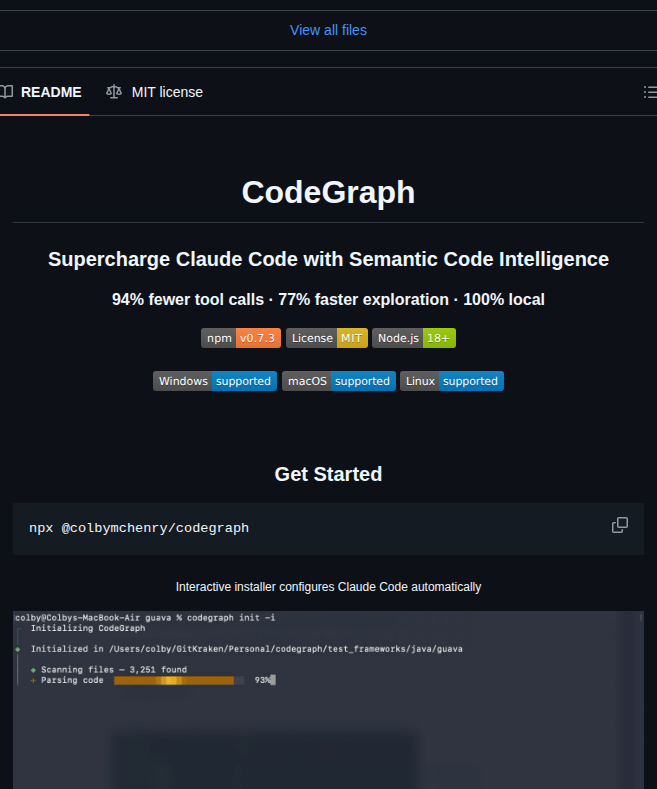Click the Supercharge Claude Code subtitle

(x=328, y=259)
